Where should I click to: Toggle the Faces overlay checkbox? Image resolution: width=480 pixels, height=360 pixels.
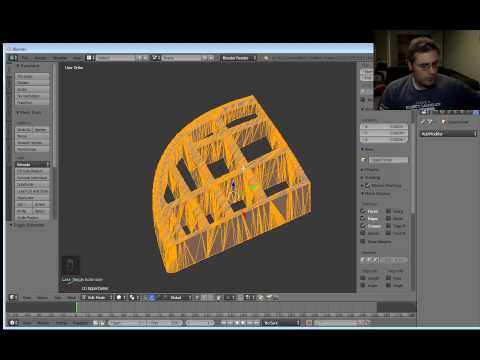363,211
